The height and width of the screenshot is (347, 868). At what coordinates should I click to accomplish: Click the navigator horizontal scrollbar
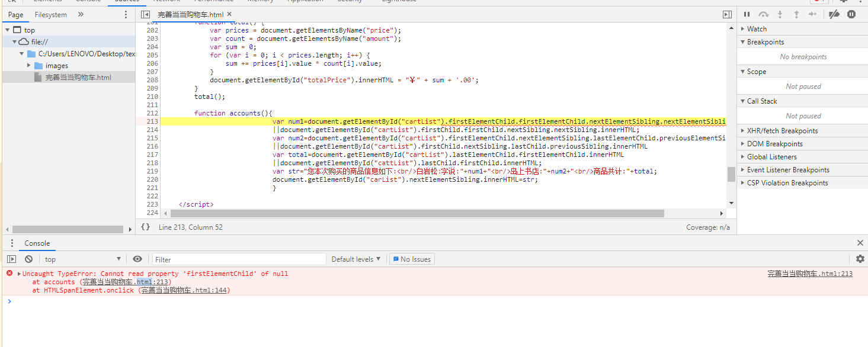(x=68, y=229)
